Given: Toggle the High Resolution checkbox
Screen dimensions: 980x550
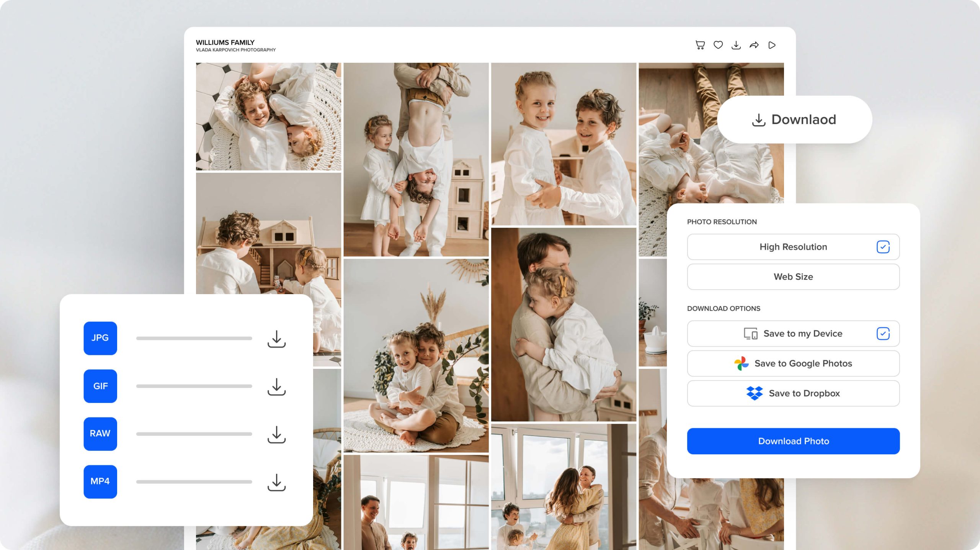Looking at the screenshot, I should pyautogui.click(x=883, y=247).
